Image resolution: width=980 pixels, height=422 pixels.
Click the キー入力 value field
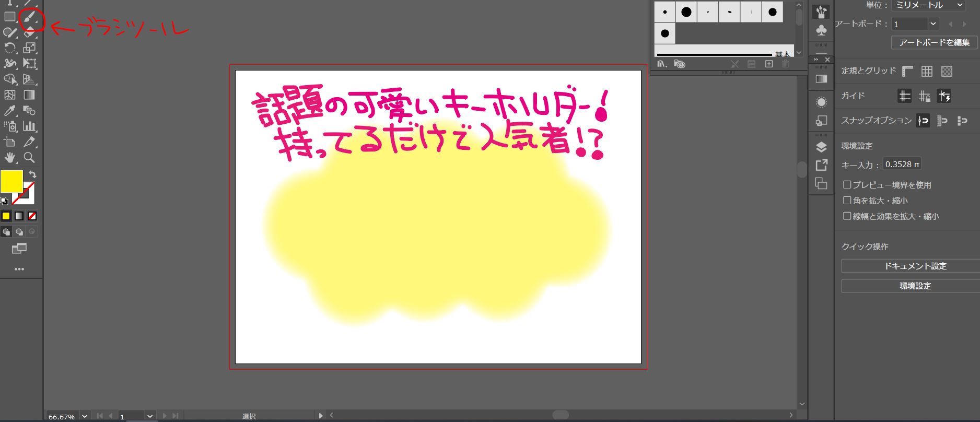(x=902, y=165)
